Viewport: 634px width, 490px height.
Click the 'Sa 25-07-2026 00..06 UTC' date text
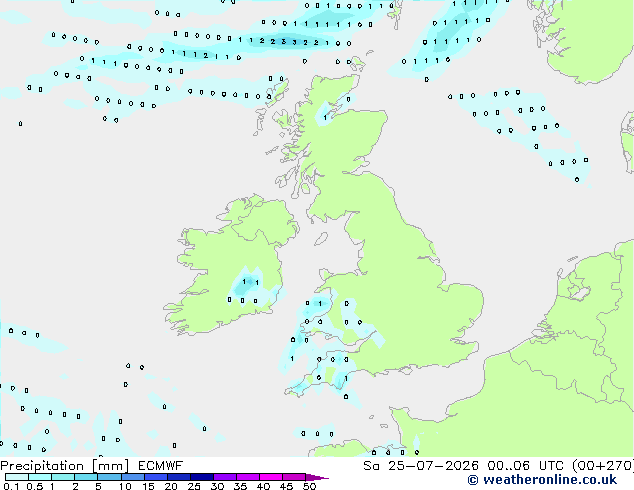point(463,466)
